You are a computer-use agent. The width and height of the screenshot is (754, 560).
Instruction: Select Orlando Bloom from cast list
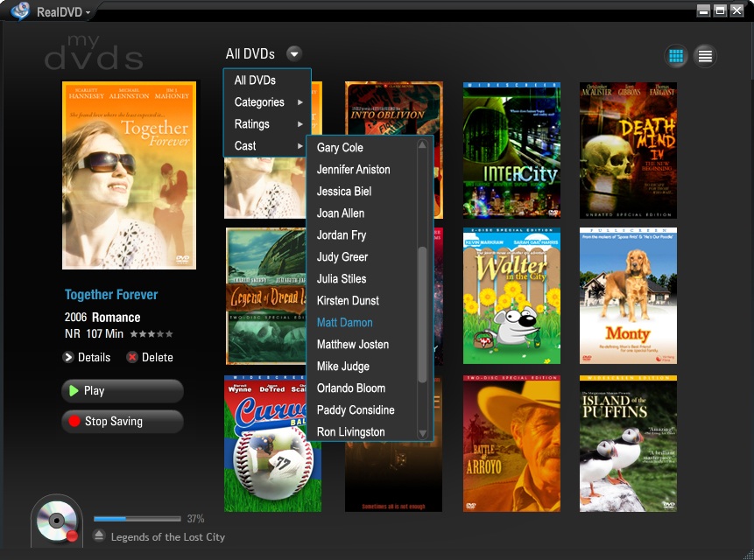(350, 388)
